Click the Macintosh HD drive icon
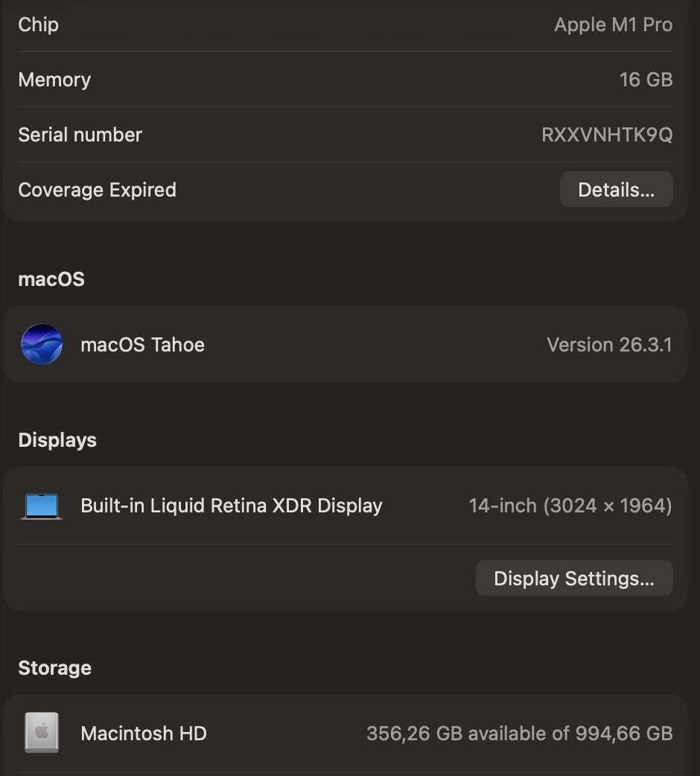The width and height of the screenshot is (700, 776). (42, 733)
